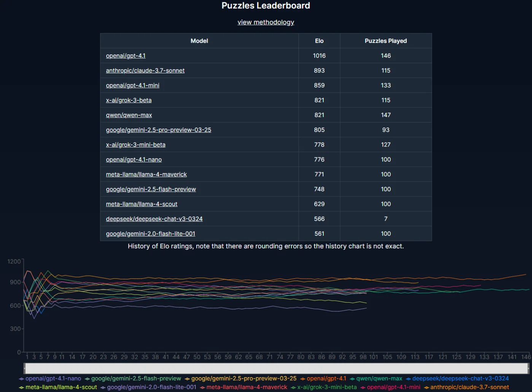Select gpt-4.1-nano row's puzzles played 100
The image size is (532, 392).
pos(386,159)
